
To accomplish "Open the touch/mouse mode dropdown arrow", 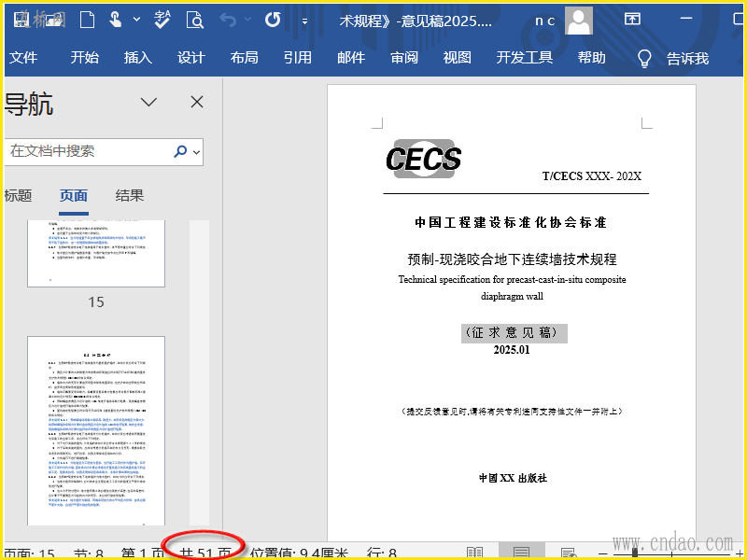I will 136,20.
